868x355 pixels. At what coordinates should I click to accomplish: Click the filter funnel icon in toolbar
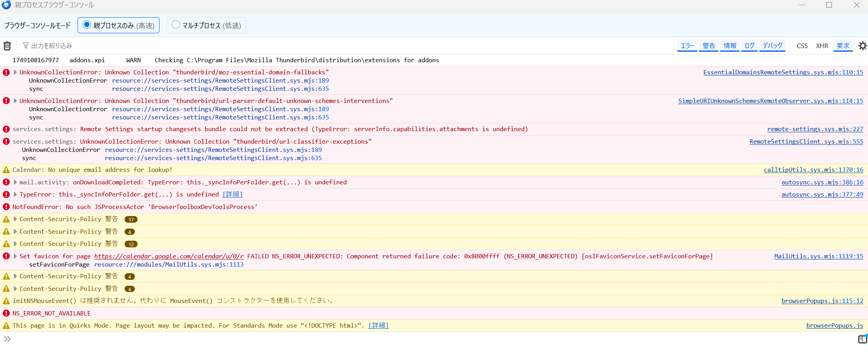click(x=26, y=46)
